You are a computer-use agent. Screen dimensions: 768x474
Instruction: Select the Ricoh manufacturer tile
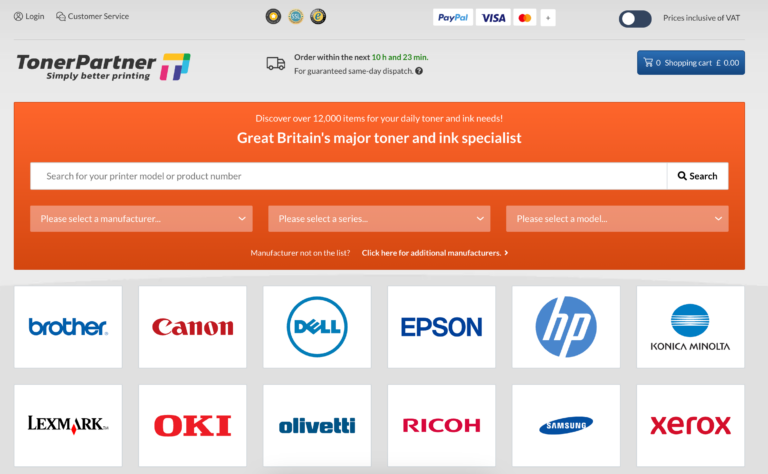tap(441, 426)
